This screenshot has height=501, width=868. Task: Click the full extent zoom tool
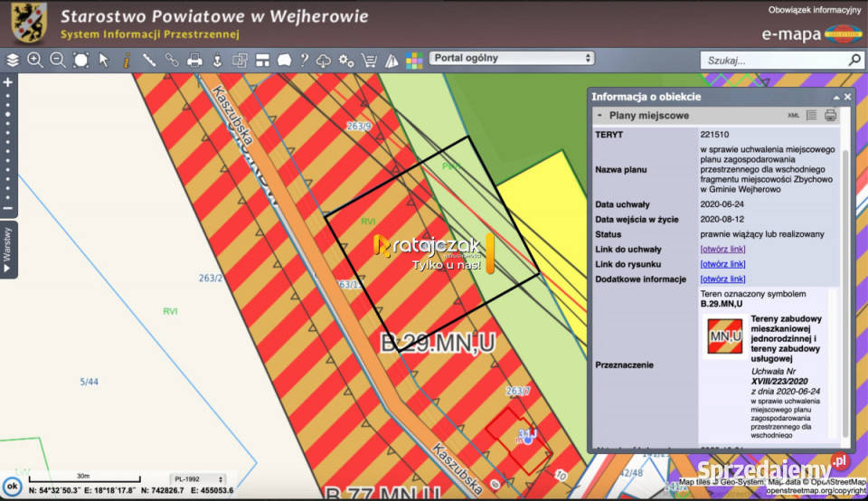coord(80,60)
